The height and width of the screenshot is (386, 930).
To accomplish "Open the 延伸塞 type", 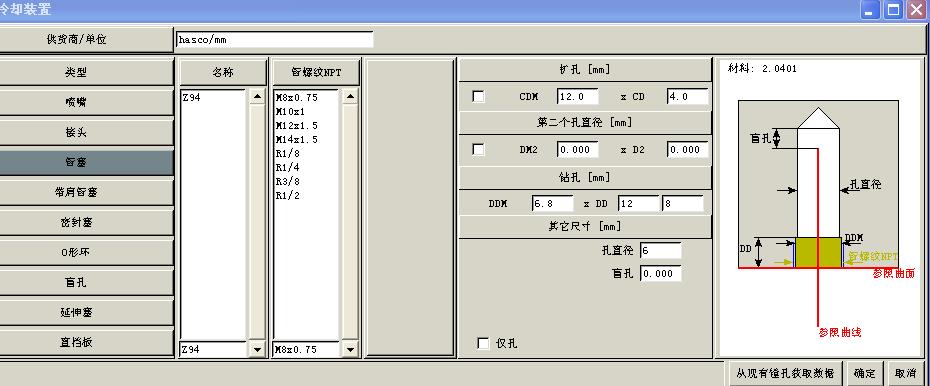I will coord(87,312).
